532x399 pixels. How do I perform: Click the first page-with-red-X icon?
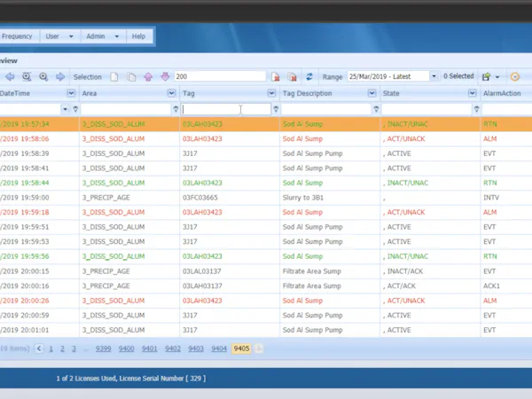pyautogui.click(x=275, y=76)
